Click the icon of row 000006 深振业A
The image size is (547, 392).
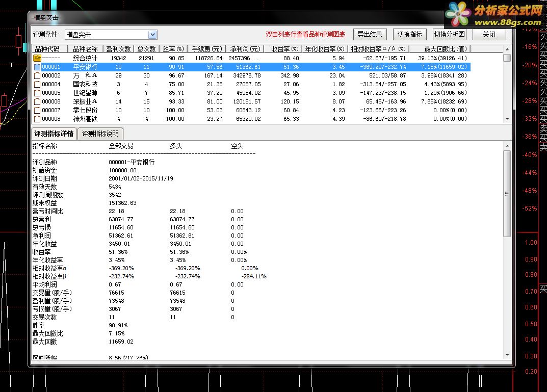(37, 102)
